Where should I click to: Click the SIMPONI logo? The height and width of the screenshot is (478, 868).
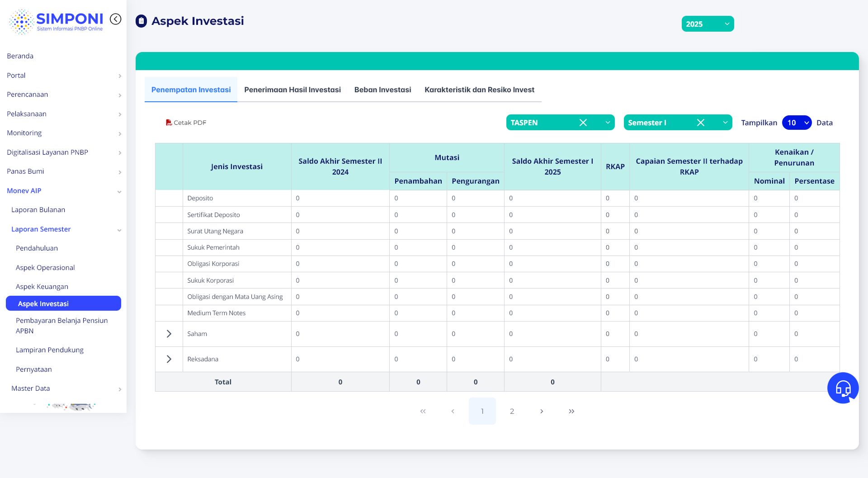click(x=56, y=21)
